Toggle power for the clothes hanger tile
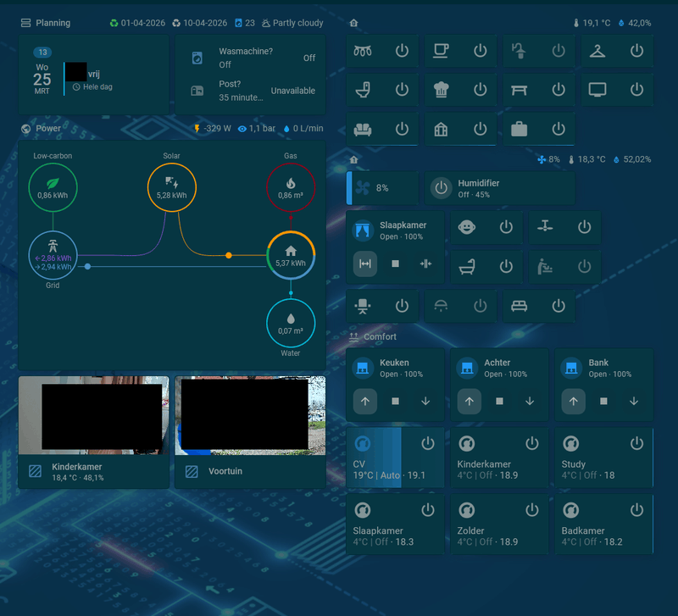This screenshot has height=616, width=678. 636,51
